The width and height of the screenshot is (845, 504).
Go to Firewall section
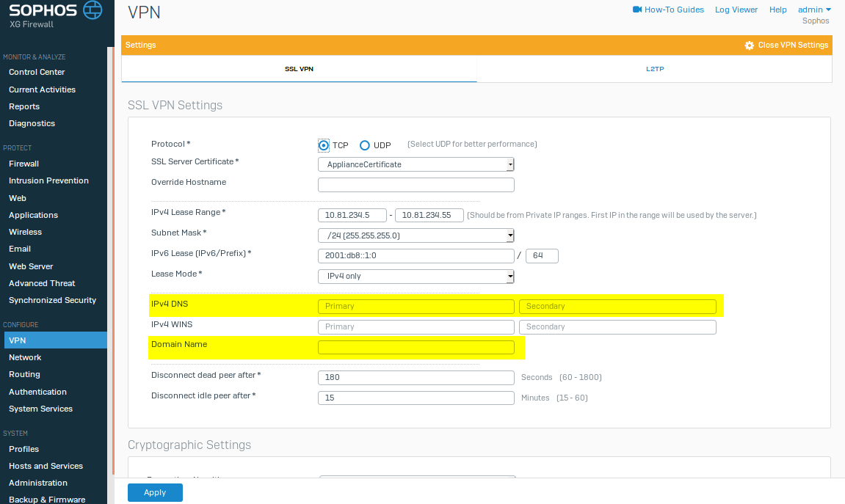(23, 164)
